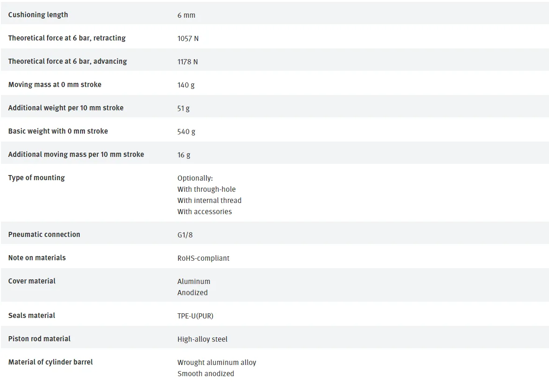Click Theoretical force at 6 bar, retracting
The image size is (549, 392).
pos(67,38)
